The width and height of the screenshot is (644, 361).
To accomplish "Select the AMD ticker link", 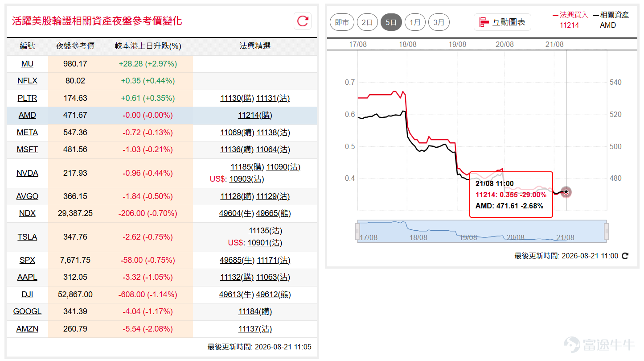I will (x=27, y=115).
